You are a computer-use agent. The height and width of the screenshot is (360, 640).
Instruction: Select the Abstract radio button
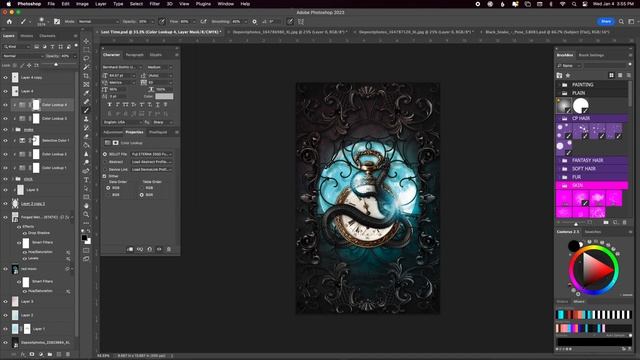tap(104, 162)
